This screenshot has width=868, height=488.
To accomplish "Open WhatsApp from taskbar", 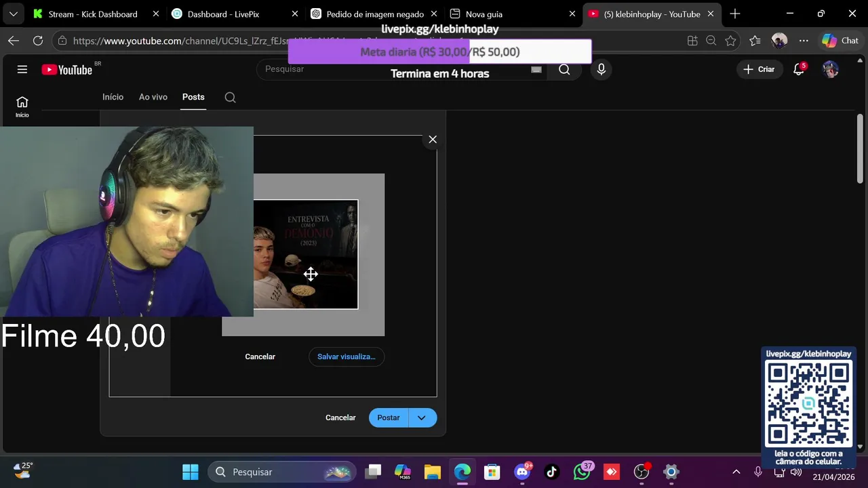I will 582,472.
